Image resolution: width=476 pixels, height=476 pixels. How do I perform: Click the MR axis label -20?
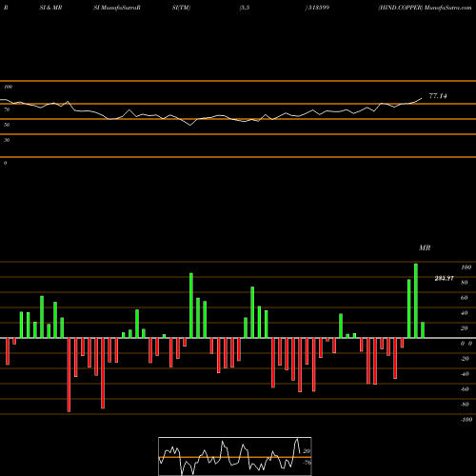[x=465, y=359]
